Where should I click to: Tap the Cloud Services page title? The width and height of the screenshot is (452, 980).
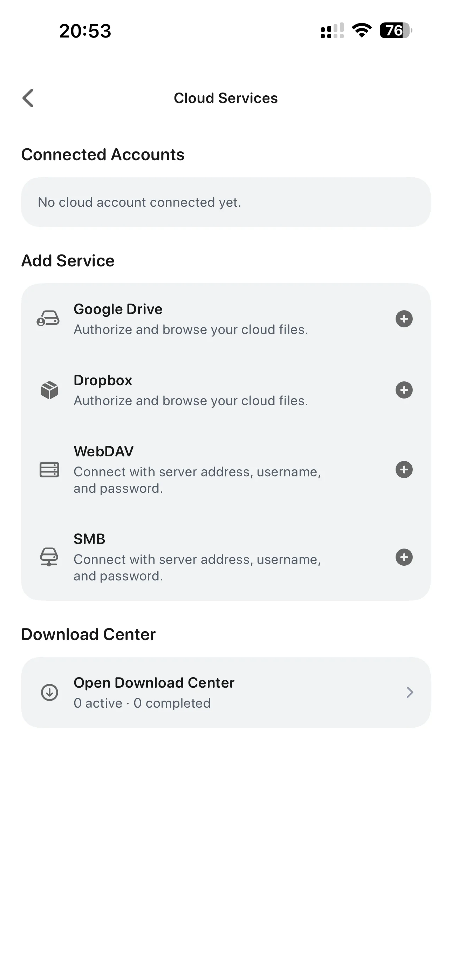(x=226, y=98)
